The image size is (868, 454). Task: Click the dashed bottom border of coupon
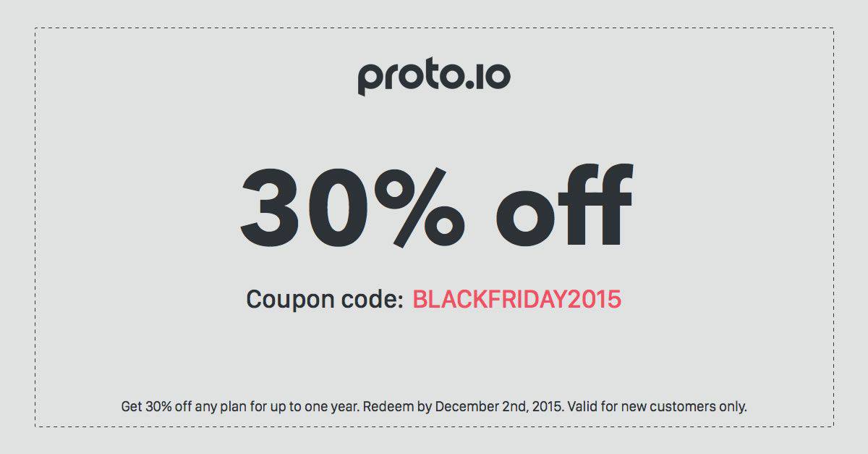tap(434, 426)
